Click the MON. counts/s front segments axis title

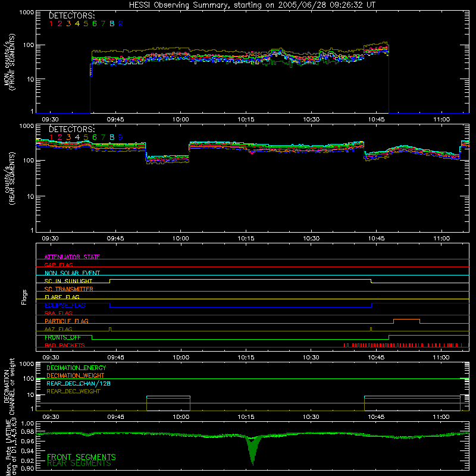(x=10, y=62)
